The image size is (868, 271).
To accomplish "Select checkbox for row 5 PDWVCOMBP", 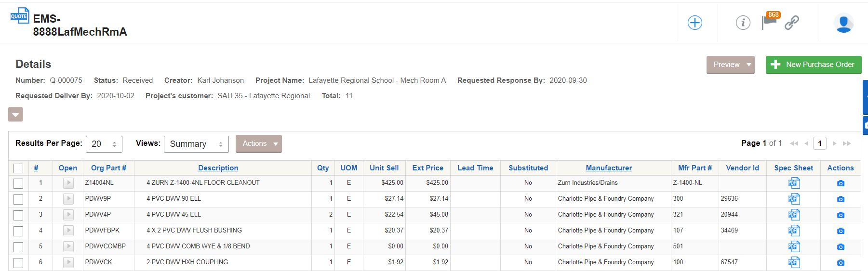I will [18, 247].
